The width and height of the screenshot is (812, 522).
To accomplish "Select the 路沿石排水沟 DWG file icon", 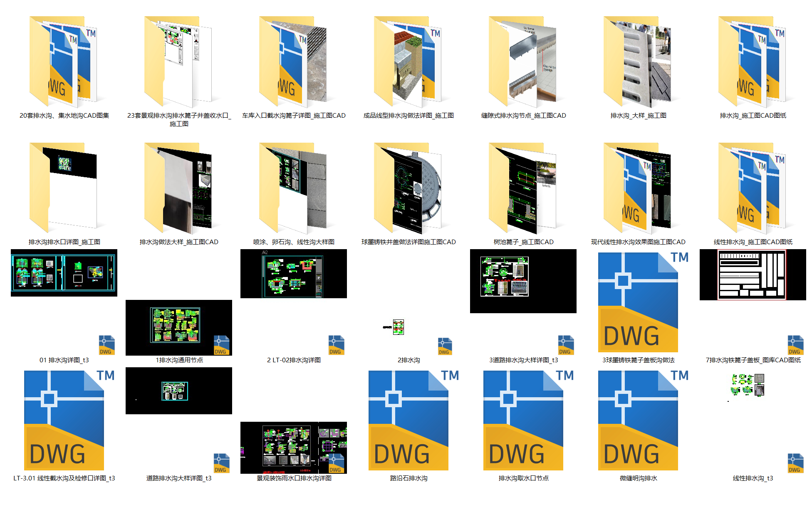I will point(413,421).
